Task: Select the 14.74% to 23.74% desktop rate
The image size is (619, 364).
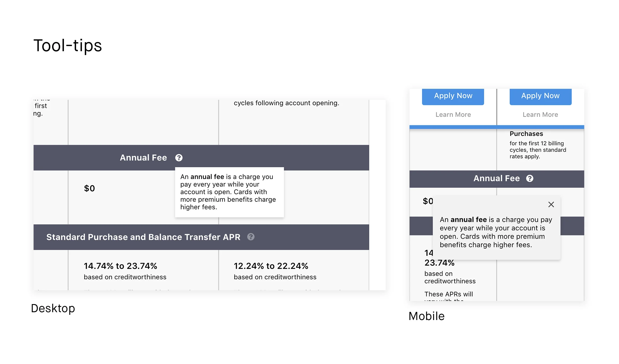Action: (120, 266)
